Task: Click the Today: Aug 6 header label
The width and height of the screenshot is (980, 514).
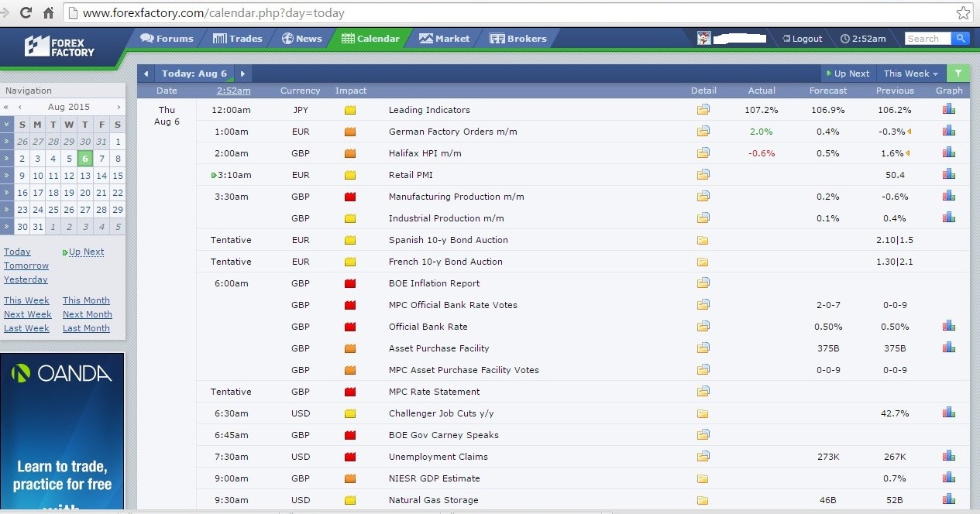Action: click(x=194, y=74)
